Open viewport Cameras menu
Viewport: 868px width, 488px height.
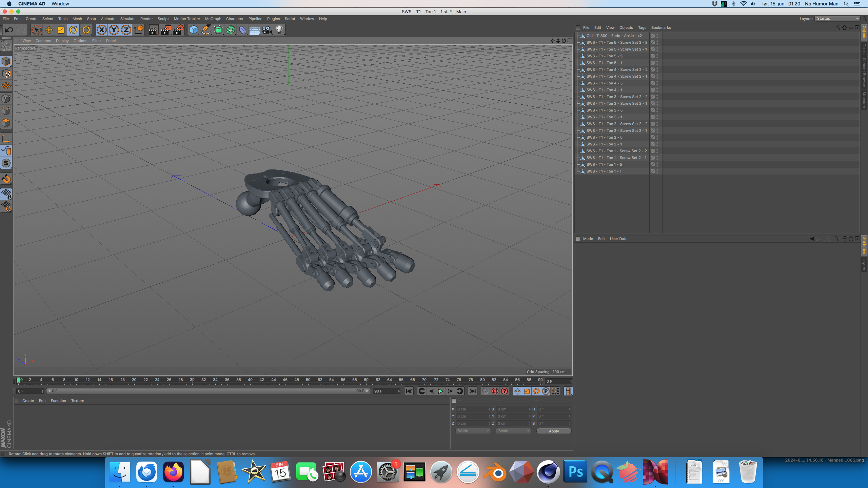point(43,41)
